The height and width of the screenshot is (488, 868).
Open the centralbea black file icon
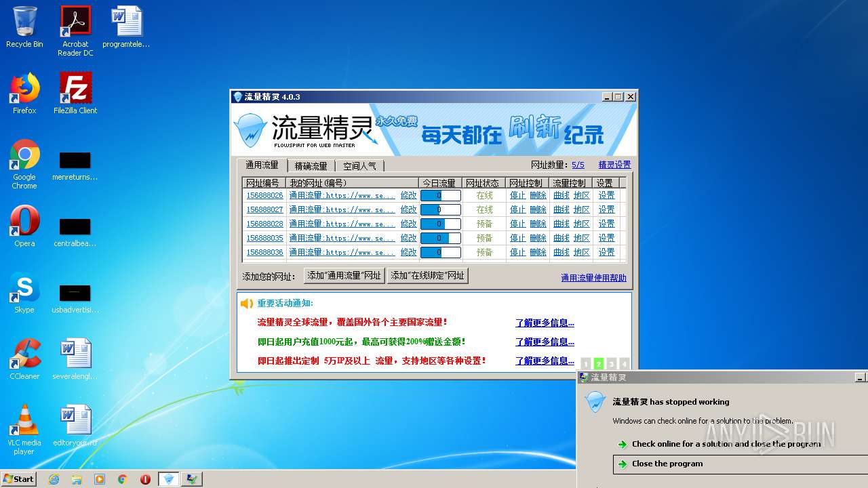(x=75, y=232)
